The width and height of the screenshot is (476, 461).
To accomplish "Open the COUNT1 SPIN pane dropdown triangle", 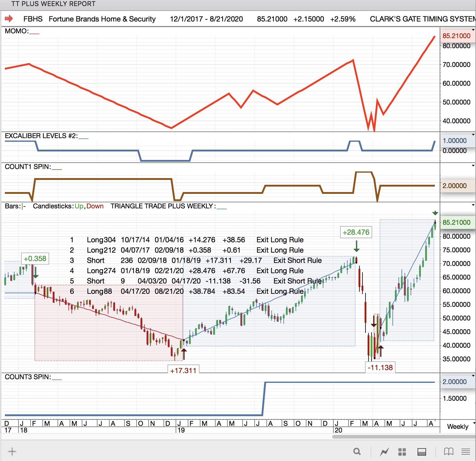I will point(473,165).
